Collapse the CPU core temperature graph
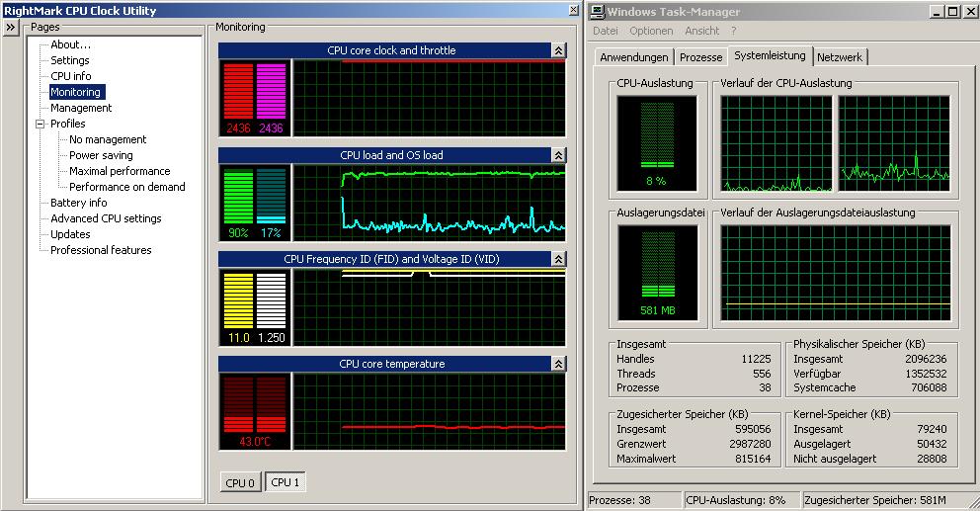This screenshot has width=980, height=511. pos(559,364)
